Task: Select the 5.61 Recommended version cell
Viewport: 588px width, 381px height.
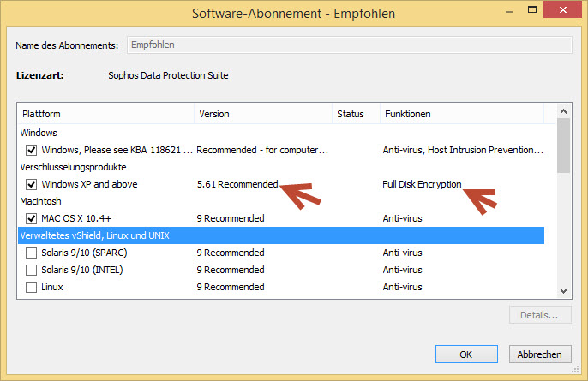Action: pyautogui.click(x=237, y=184)
